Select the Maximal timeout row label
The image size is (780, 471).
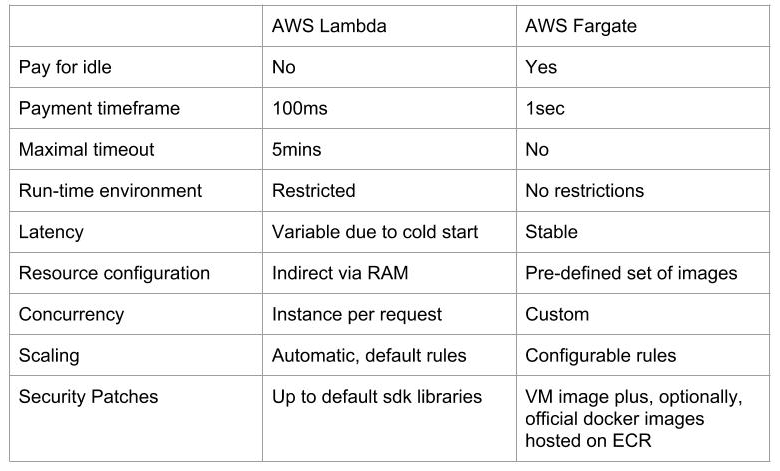coord(87,149)
